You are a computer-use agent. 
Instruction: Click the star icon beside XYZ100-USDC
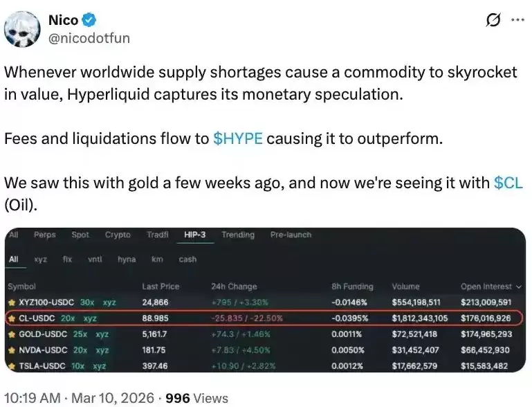(x=11, y=302)
